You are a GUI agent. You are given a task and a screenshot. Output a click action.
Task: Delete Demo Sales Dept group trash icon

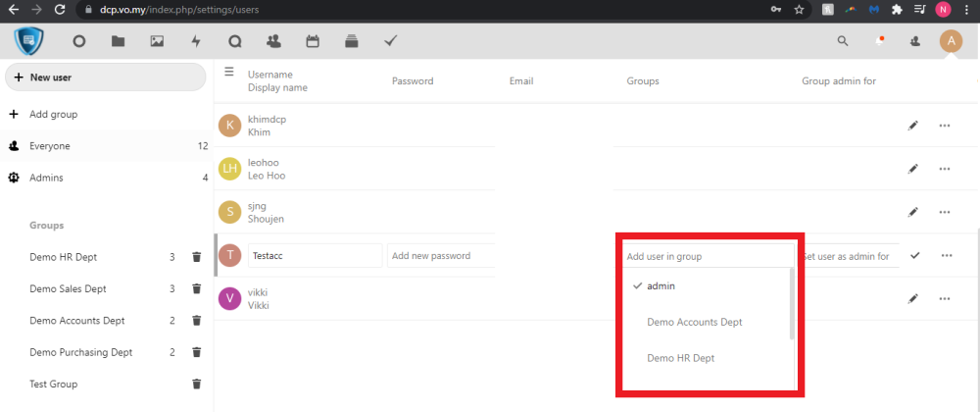click(196, 288)
